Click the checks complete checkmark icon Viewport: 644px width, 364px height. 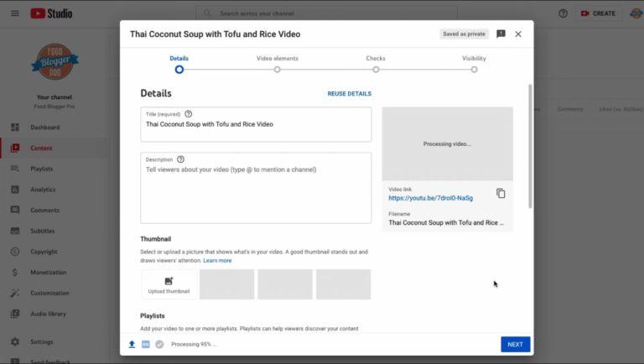point(159,344)
